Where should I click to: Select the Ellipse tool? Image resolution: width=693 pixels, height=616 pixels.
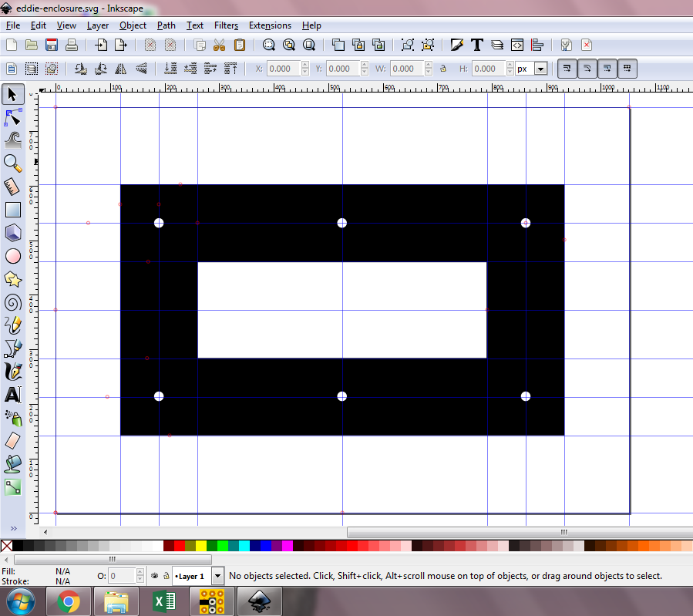click(12, 255)
